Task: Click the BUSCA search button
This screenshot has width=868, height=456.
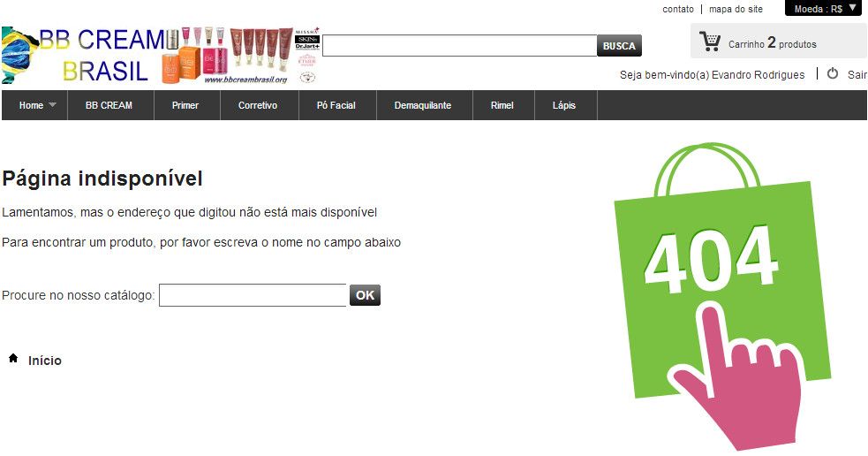Action: [620, 45]
